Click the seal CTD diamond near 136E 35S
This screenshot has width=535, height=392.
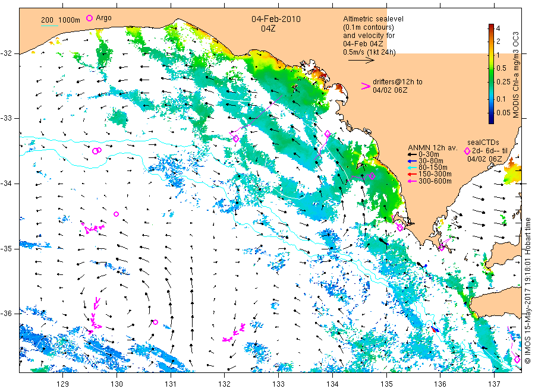tap(442, 248)
